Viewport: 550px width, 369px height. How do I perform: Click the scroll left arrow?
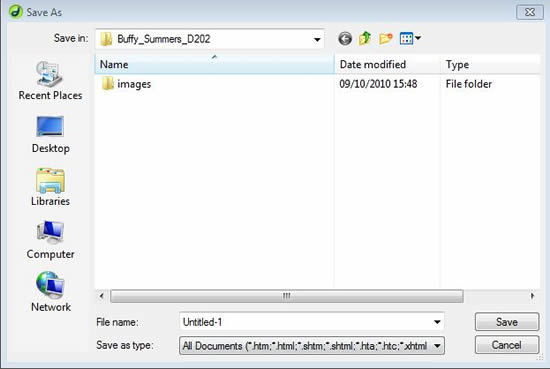101,296
